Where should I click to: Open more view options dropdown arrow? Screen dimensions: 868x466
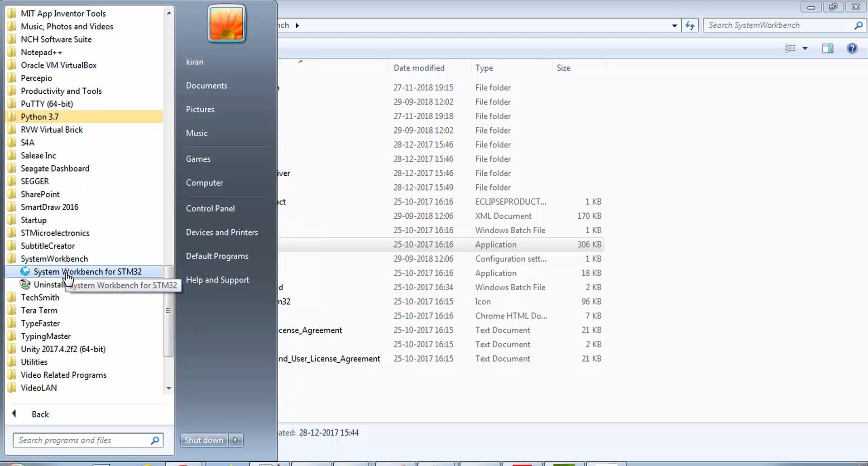point(805,48)
